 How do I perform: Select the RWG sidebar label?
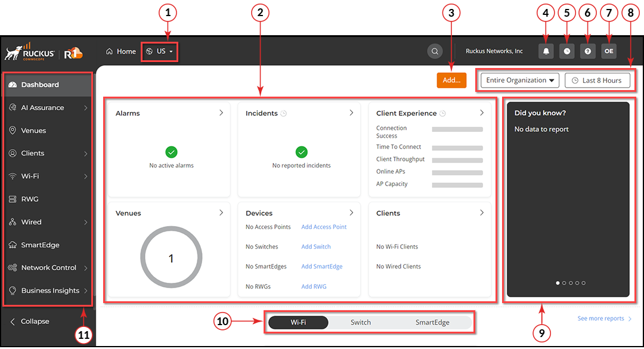click(30, 199)
